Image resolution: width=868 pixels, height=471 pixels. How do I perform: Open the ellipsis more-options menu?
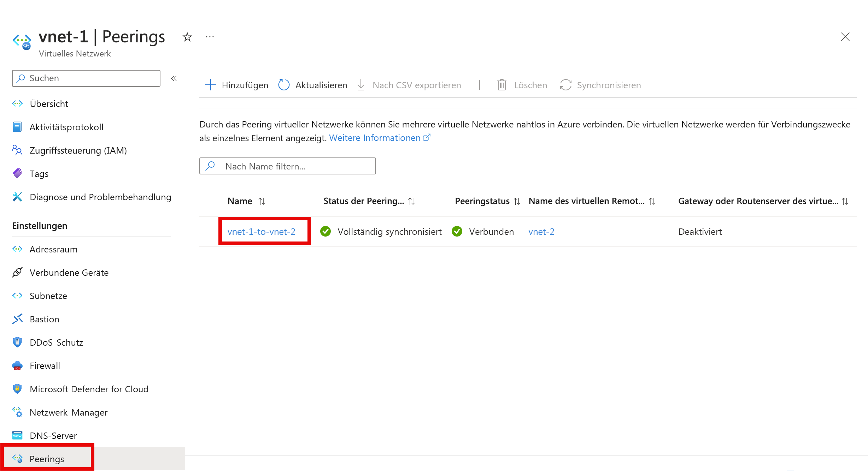tap(210, 37)
